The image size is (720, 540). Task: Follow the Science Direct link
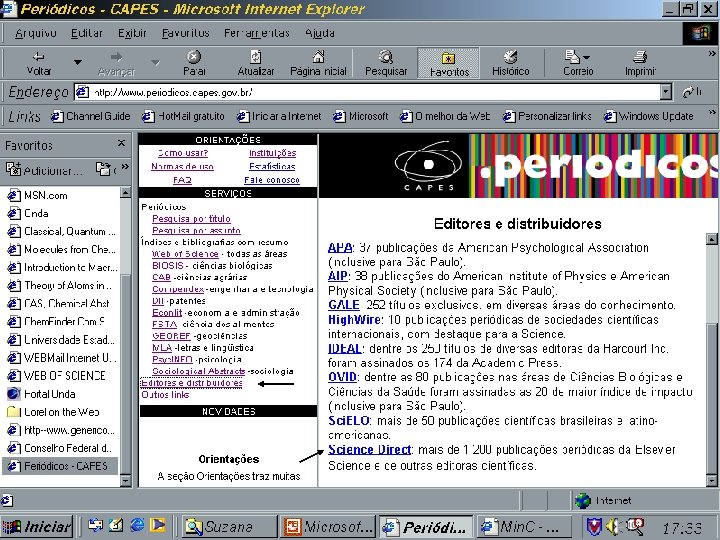coord(369,451)
